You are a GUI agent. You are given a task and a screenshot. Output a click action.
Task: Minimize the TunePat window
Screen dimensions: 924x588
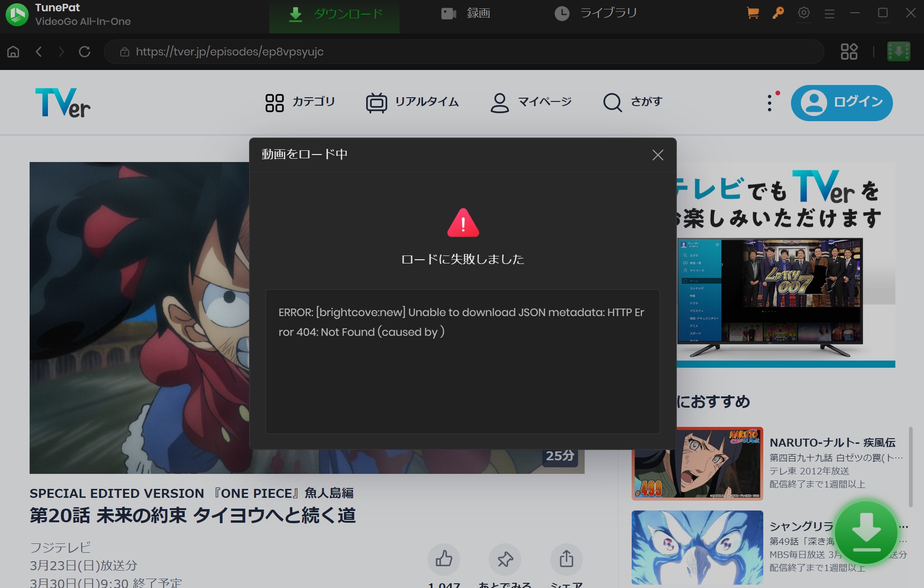[855, 13]
